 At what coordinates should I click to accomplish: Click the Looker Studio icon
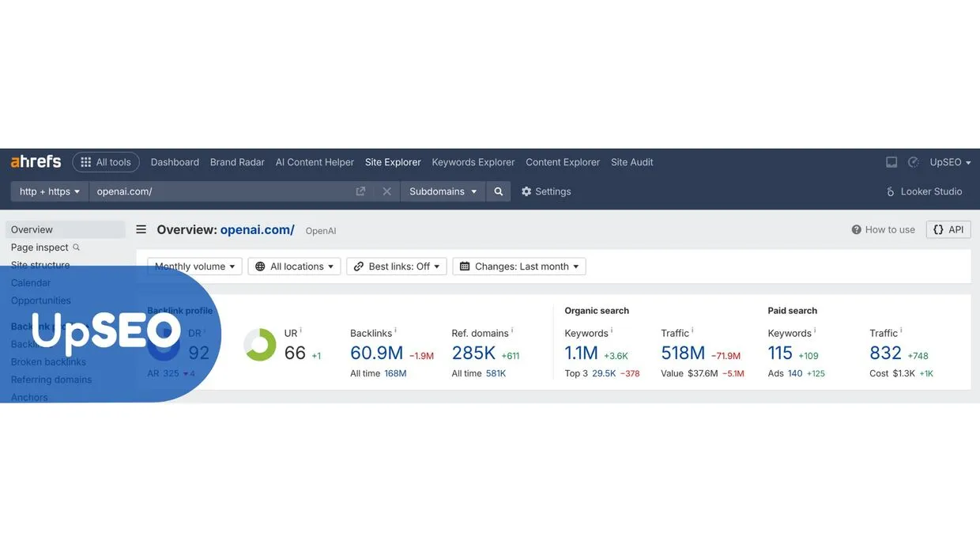(x=890, y=191)
